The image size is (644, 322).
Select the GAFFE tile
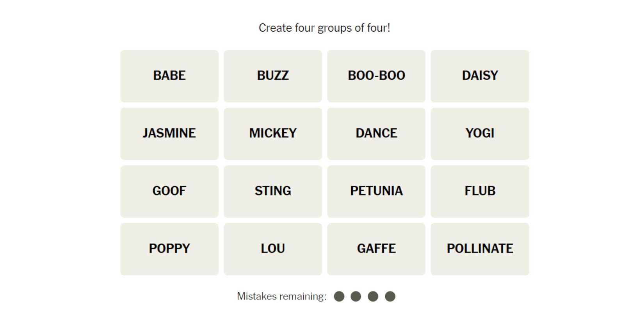376,249
